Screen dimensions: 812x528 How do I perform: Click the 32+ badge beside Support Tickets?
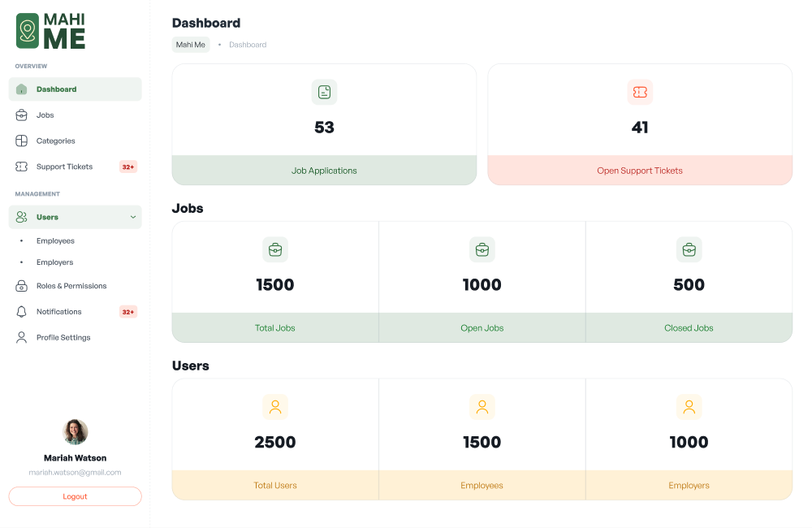(x=128, y=167)
